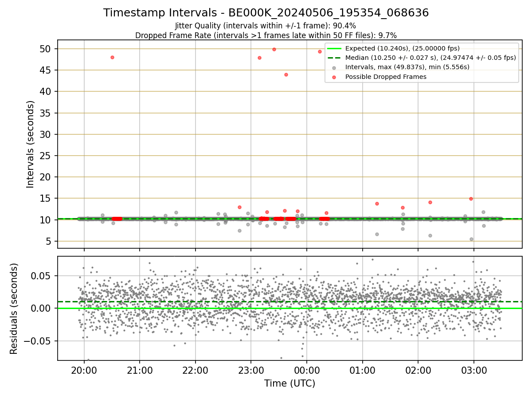Click the gray dot marker in the legend
The width and height of the screenshot is (532, 399).
click(335, 67)
